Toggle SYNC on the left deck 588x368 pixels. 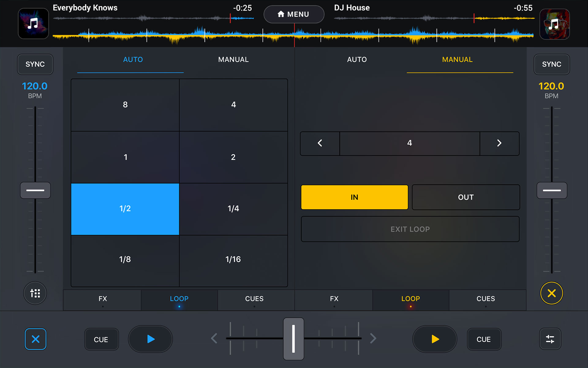35,64
